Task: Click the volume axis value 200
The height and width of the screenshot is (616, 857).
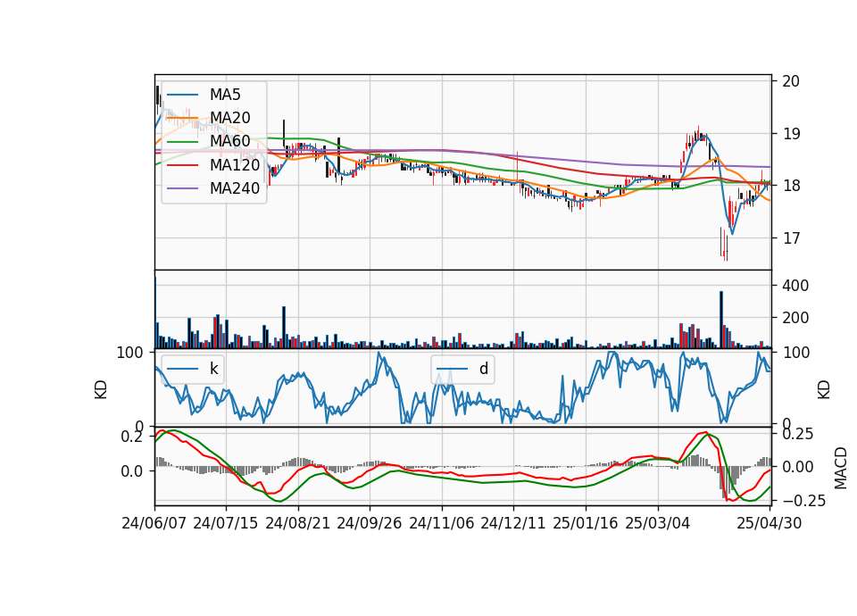Action: (795, 318)
